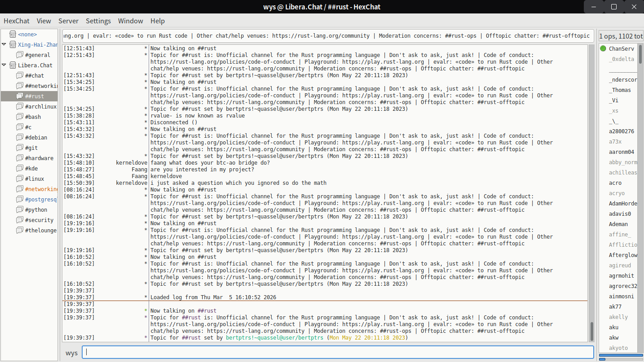Open the Settings menu
The height and width of the screenshot is (362, 644).
point(98,21)
